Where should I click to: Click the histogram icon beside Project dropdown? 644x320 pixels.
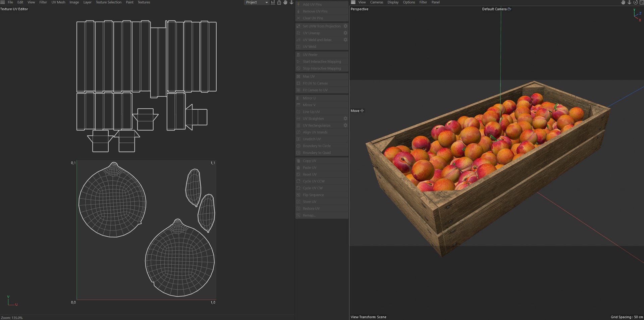(x=273, y=2)
